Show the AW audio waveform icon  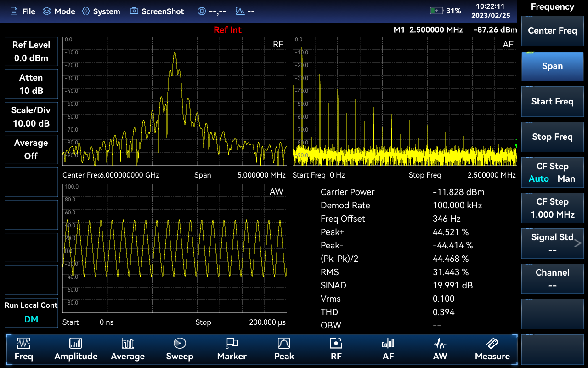(440, 344)
